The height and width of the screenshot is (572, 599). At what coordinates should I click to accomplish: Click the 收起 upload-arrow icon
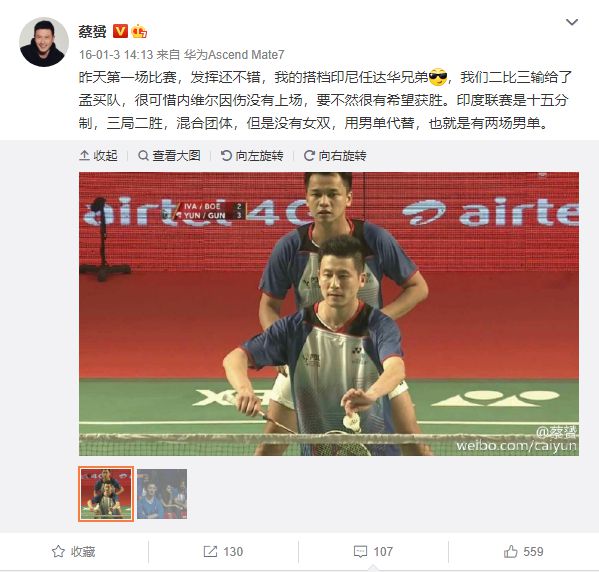(x=84, y=156)
